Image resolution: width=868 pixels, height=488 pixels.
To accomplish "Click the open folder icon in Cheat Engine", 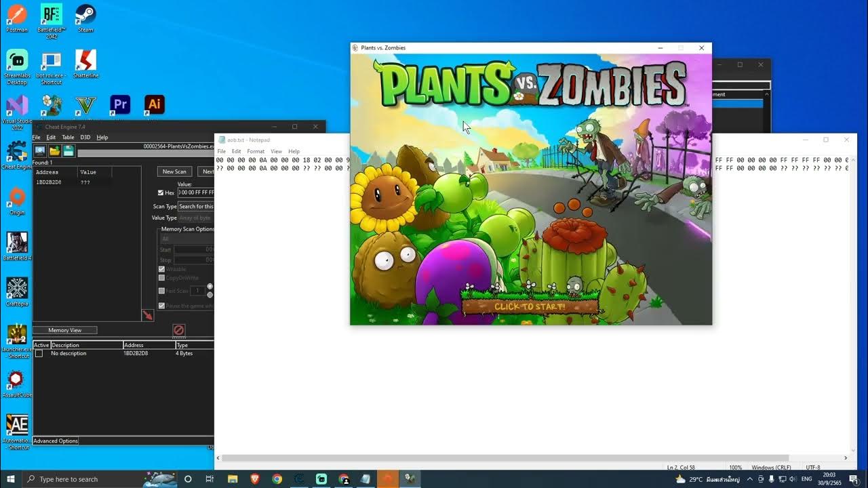I will (54, 150).
